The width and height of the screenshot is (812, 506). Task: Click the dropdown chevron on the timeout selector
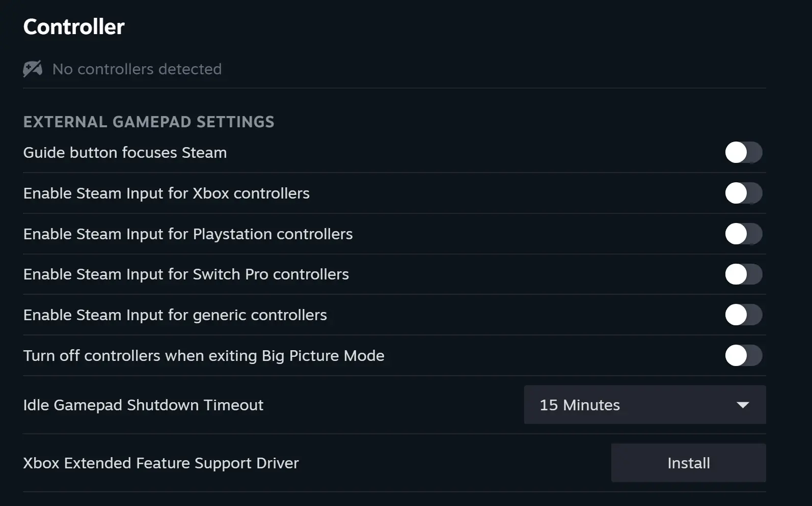pos(743,405)
